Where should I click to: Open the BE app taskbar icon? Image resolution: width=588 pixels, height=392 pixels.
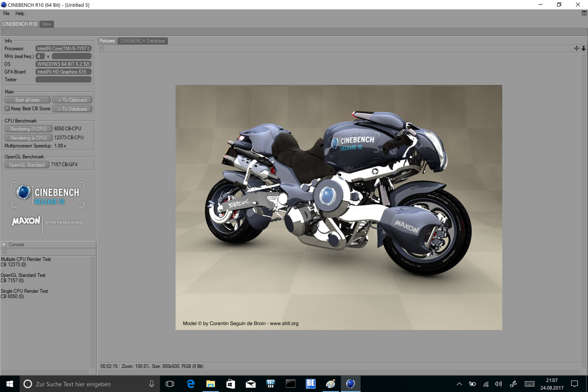click(310, 384)
